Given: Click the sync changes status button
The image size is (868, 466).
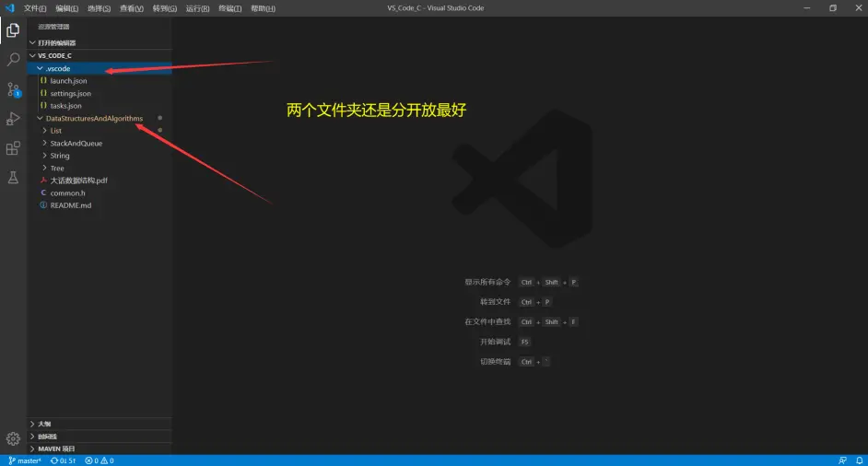Looking at the screenshot, I should [x=63, y=460].
